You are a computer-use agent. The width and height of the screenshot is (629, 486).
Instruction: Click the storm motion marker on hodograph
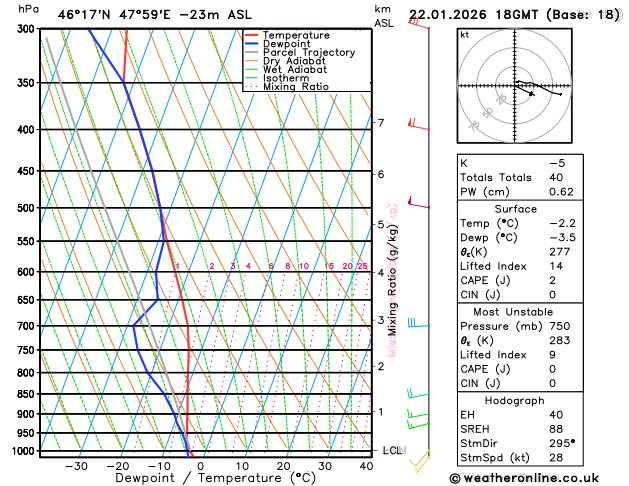click(x=532, y=94)
